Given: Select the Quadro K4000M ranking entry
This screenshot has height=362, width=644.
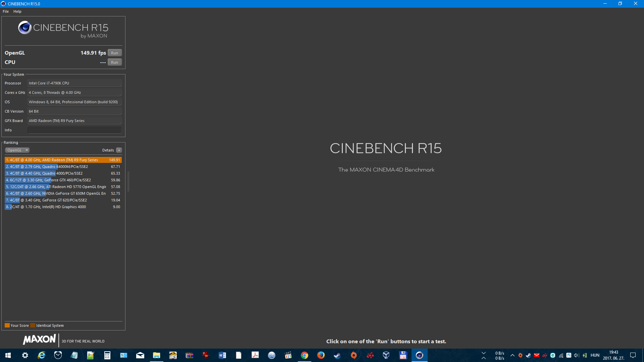Looking at the screenshot, I should (x=63, y=167).
